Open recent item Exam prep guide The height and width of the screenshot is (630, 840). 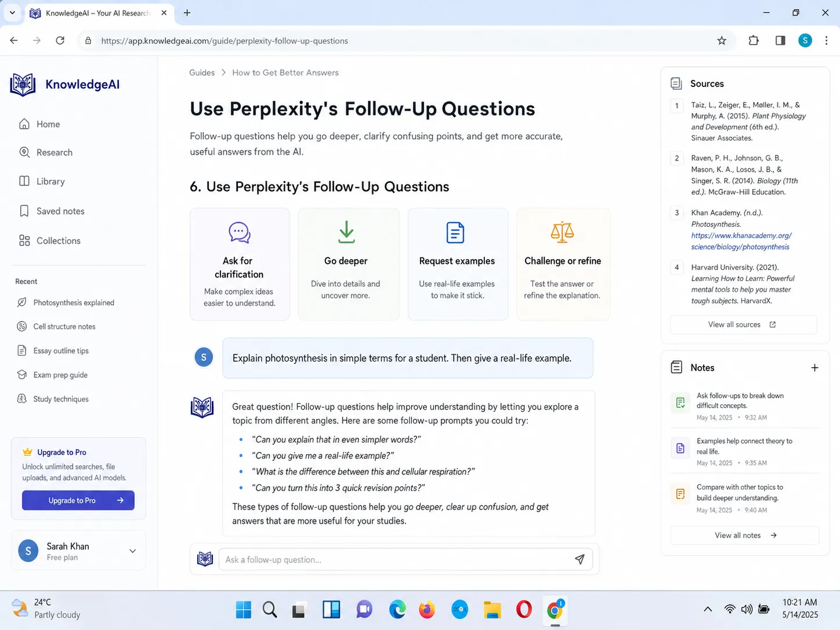click(52, 375)
